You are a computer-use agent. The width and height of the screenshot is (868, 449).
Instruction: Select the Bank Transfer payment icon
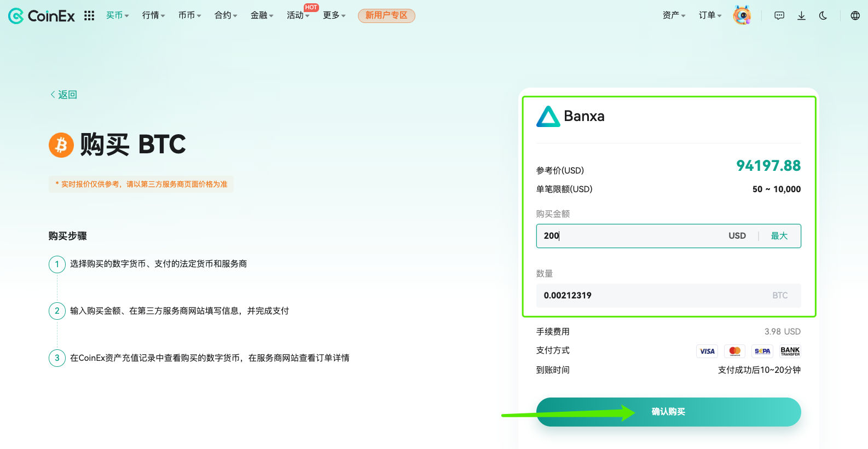coord(790,351)
